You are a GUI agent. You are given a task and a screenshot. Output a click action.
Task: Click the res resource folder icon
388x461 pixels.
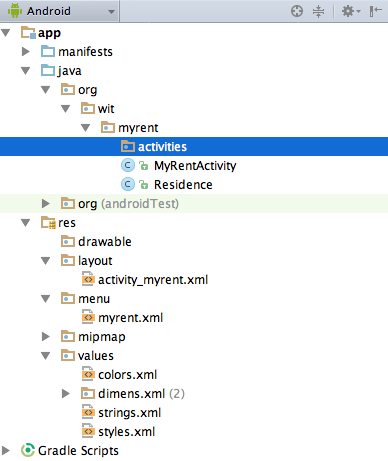48,223
